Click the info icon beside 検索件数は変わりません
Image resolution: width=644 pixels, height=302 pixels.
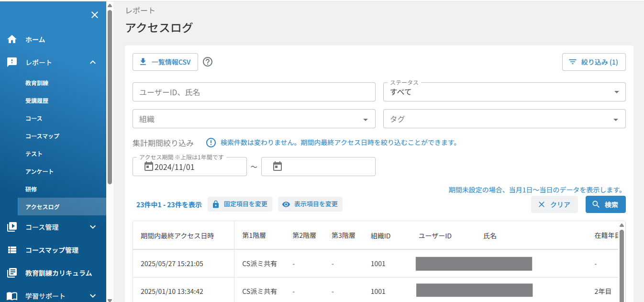point(211,143)
